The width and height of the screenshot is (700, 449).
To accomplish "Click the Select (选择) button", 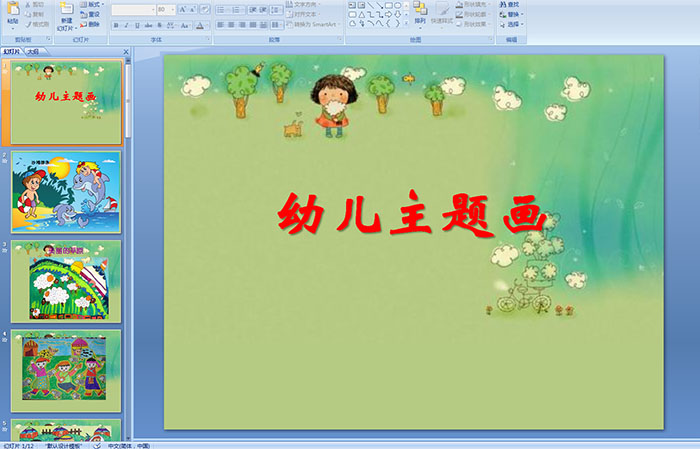I will (x=511, y=24).
